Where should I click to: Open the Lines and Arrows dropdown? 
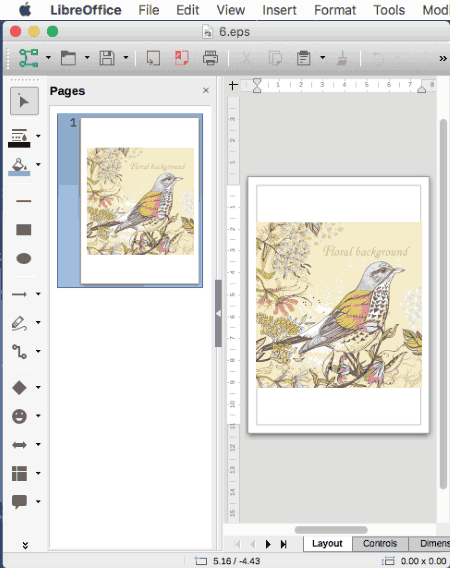38,294
